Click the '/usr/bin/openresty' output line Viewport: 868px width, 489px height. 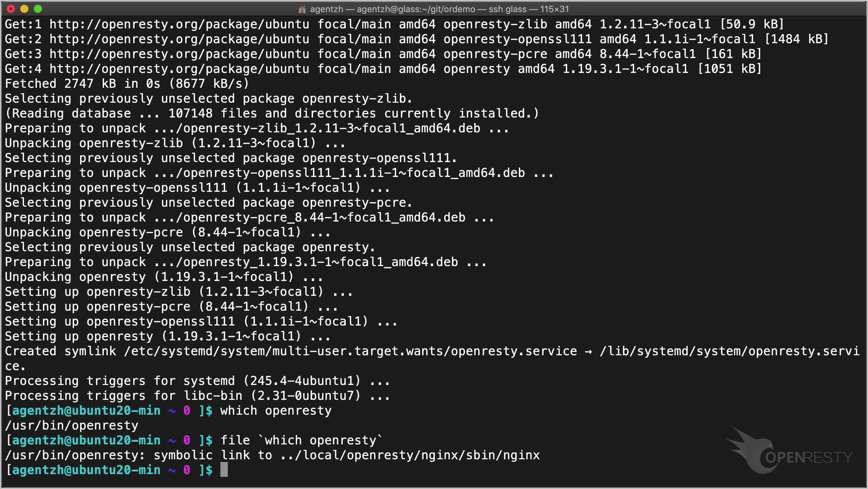(x=72, y=426)
